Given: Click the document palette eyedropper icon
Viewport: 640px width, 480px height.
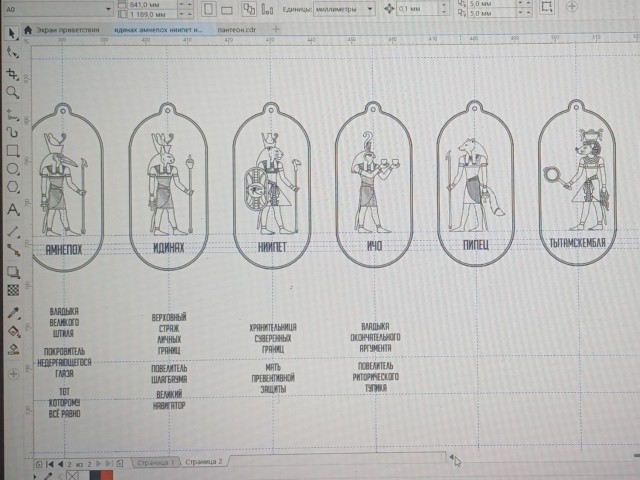Looking at the screenshot, I should [x=49, y=476].
